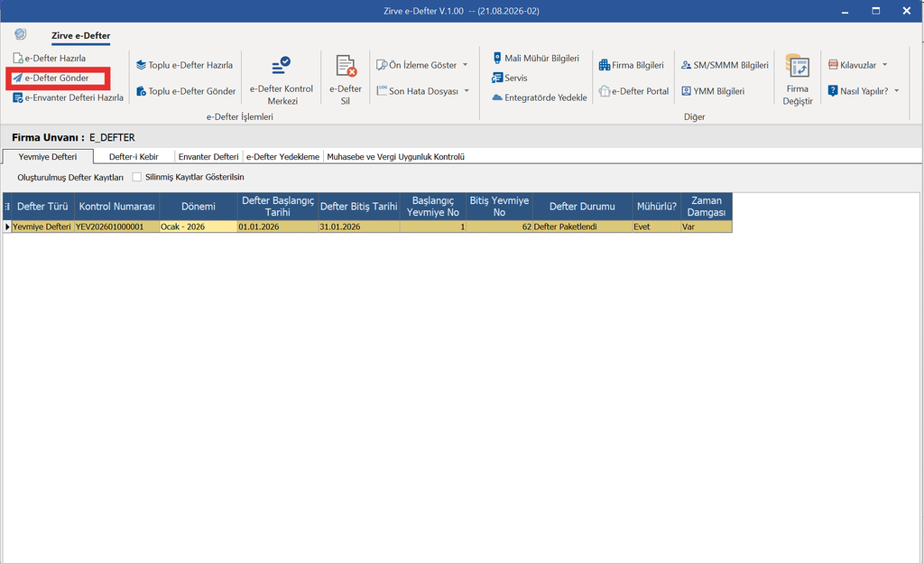Click the row indicator arrow of first row

click(7, 227)
